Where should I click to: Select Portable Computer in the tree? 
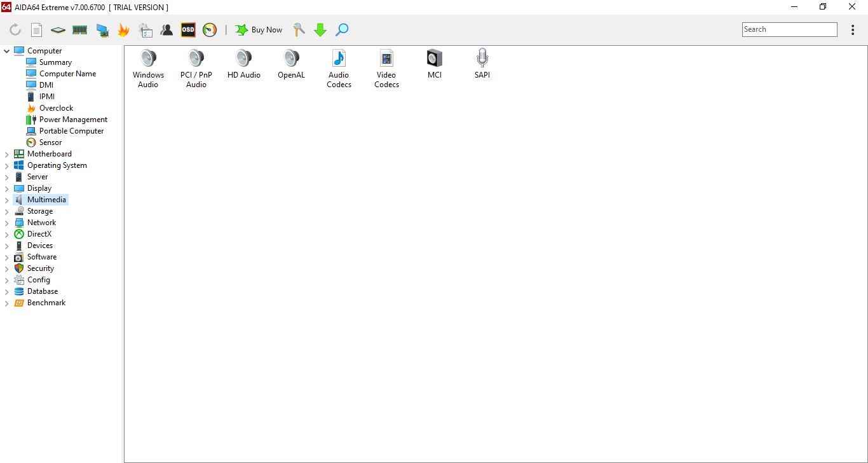71,131
